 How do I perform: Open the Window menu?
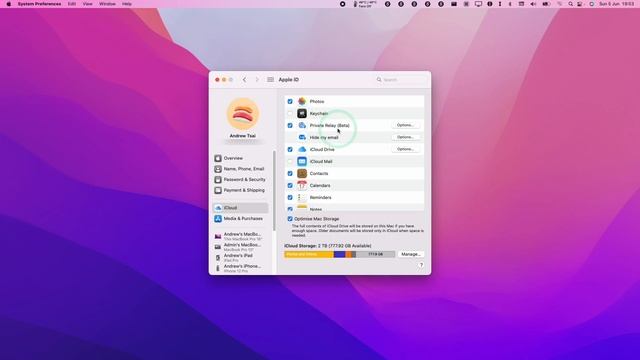107,4
